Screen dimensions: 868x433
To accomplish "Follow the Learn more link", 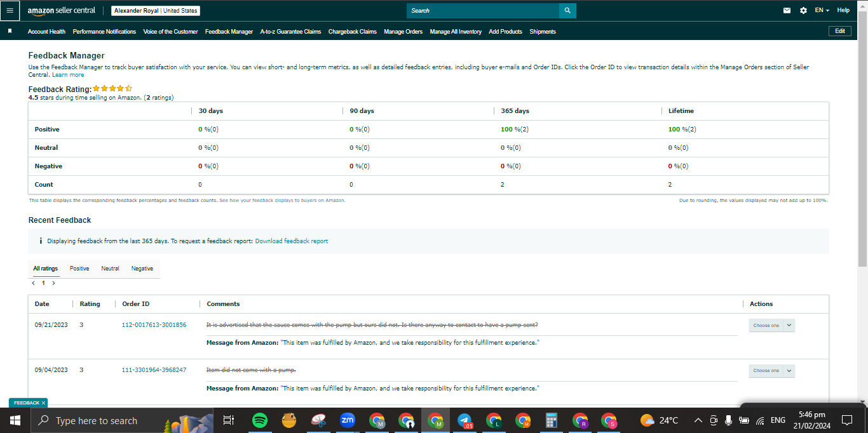I will 68,75.
